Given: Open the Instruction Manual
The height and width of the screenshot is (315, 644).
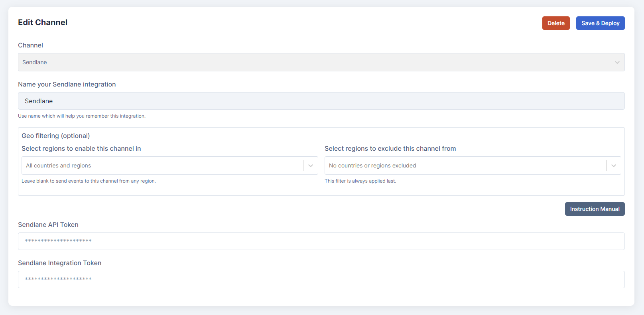Looking at the screenshot, I should 594,209.
